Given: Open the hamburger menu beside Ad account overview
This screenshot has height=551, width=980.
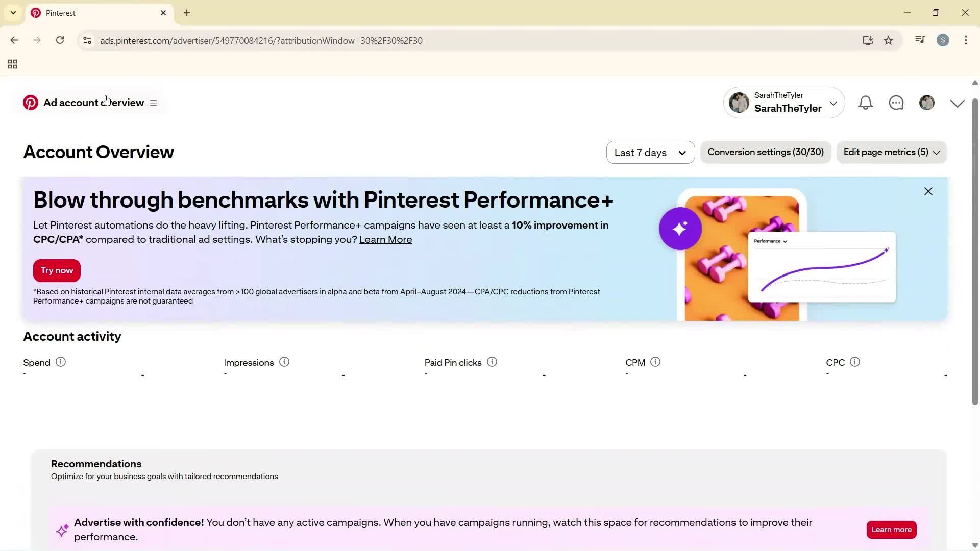Looking at the screenshot, I should tap(154, 103).
